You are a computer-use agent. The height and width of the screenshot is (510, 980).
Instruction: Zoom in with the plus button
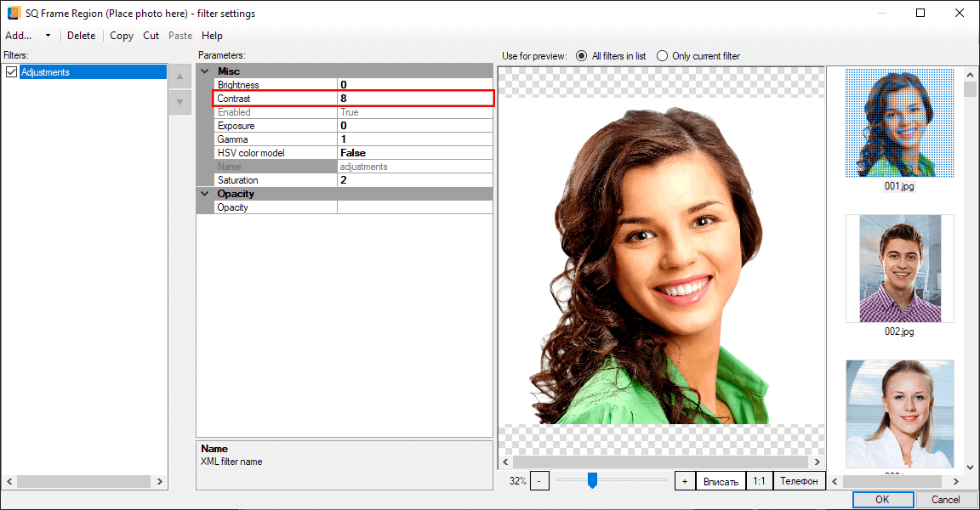pyautogui.click(x=684, y=481)
